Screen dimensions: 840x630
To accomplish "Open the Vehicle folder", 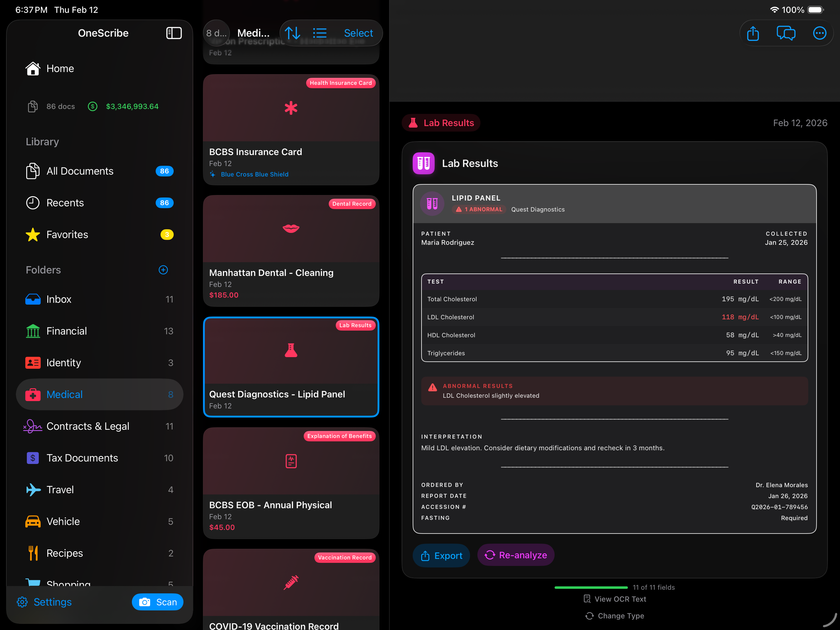I will [x=100, y=521].
